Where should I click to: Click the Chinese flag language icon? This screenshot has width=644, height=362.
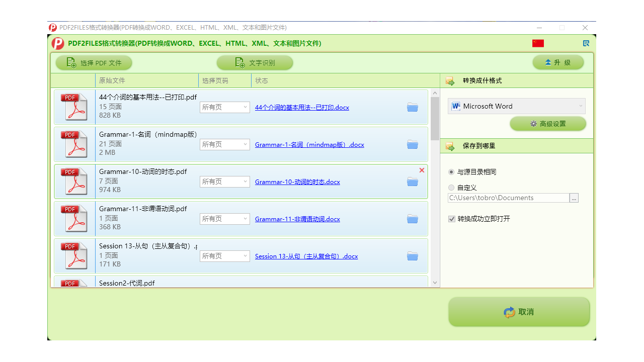[538, 43]
